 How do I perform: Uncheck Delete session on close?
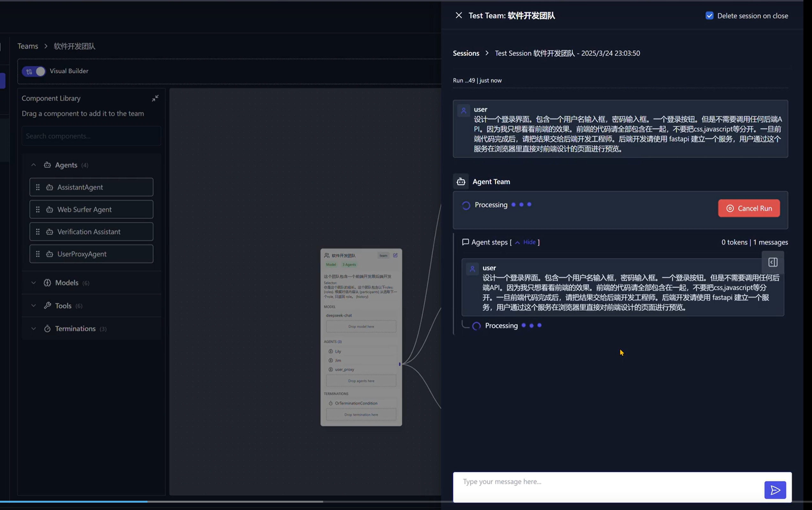709,16
